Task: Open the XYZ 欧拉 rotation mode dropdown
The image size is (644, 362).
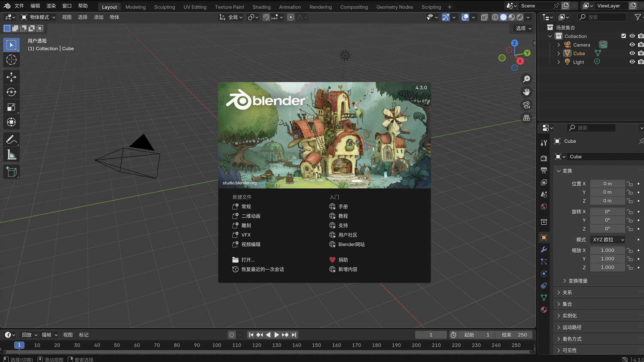Action: pyautogui.click(x=608, y=239)
